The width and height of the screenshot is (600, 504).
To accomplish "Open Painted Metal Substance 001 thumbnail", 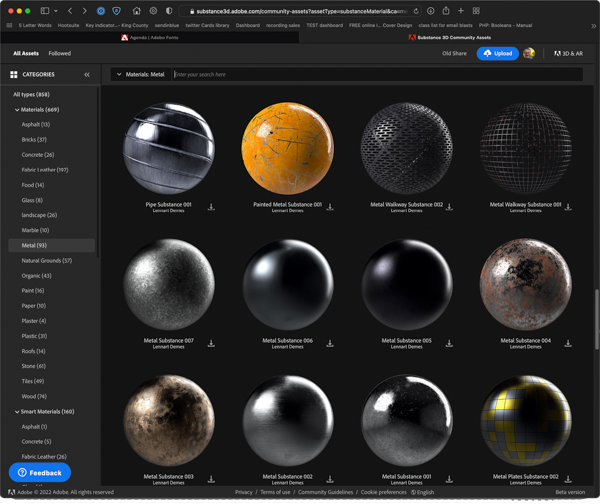I will tap(287, 148).
